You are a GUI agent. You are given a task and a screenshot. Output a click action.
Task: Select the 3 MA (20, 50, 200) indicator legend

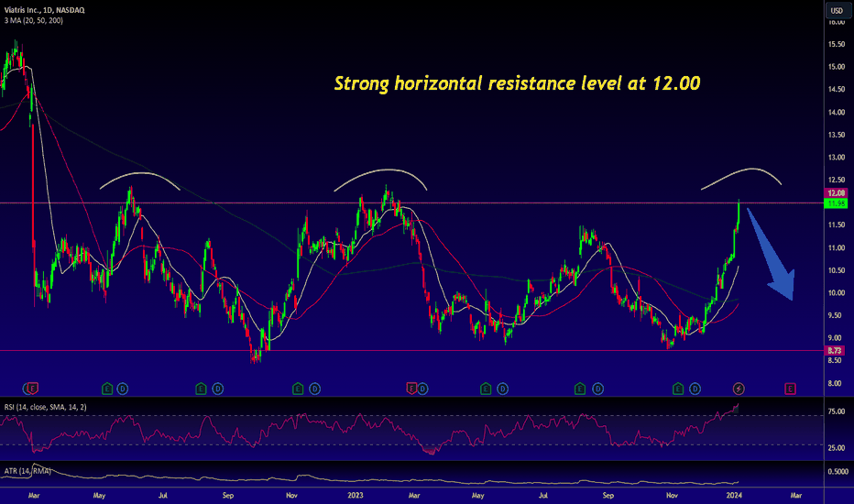(34, 21)
